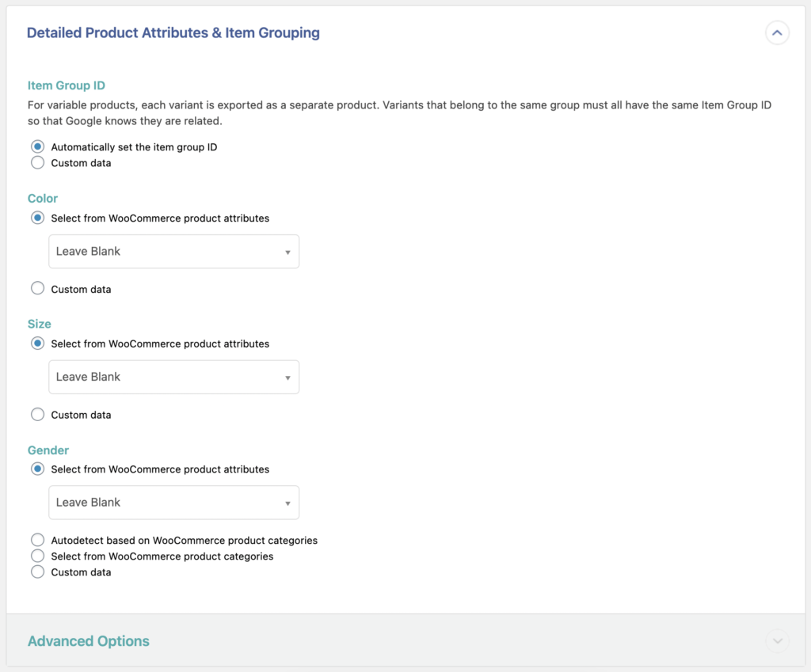Click the Advanced Options heading
811x672 pixels.
(x=88, y=640)
